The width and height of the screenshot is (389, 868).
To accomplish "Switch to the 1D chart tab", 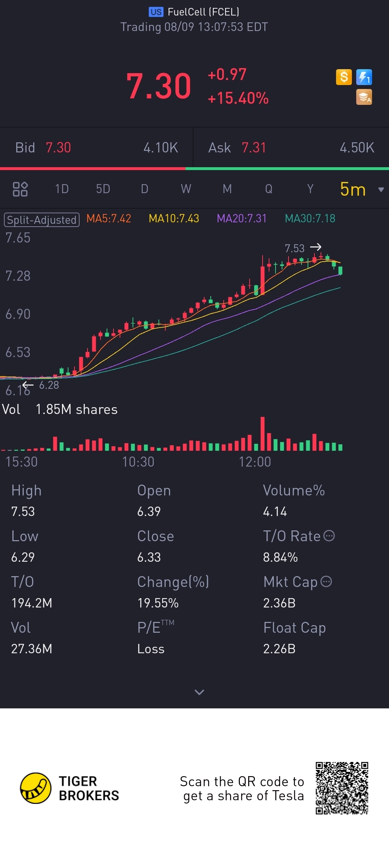I will pyautogui.click(x=62, y=189).
